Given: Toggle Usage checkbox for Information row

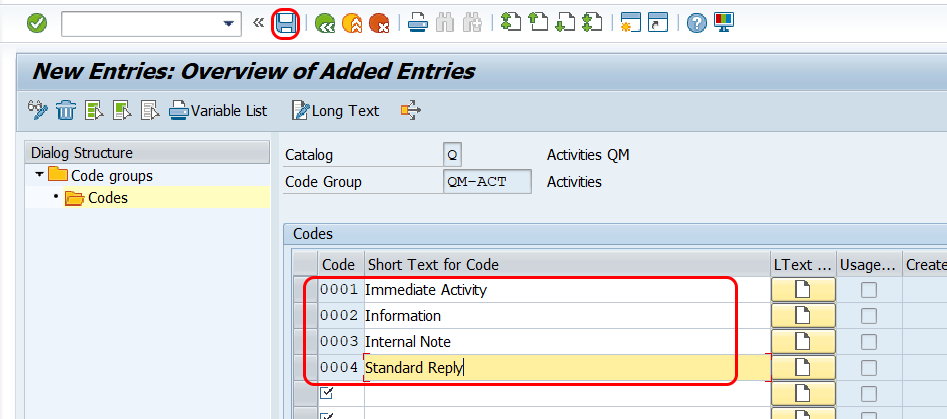Looking at the screenshot, I should (868, 316).
